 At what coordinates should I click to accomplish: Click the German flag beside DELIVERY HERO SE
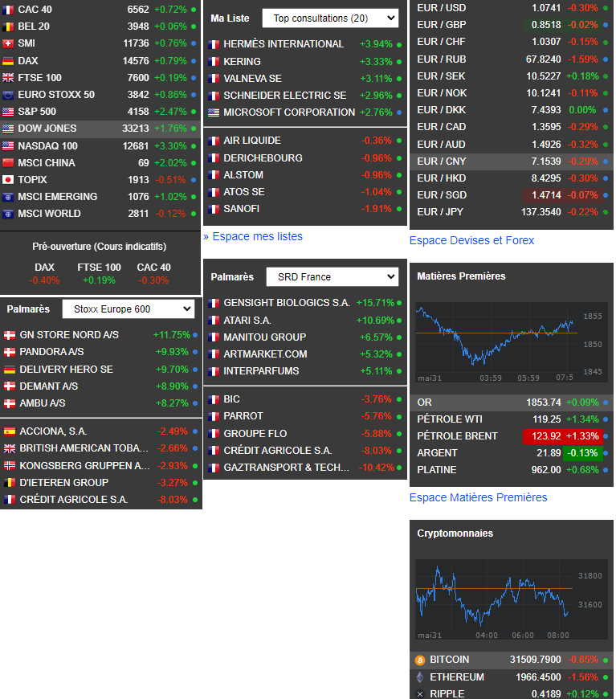10,370
